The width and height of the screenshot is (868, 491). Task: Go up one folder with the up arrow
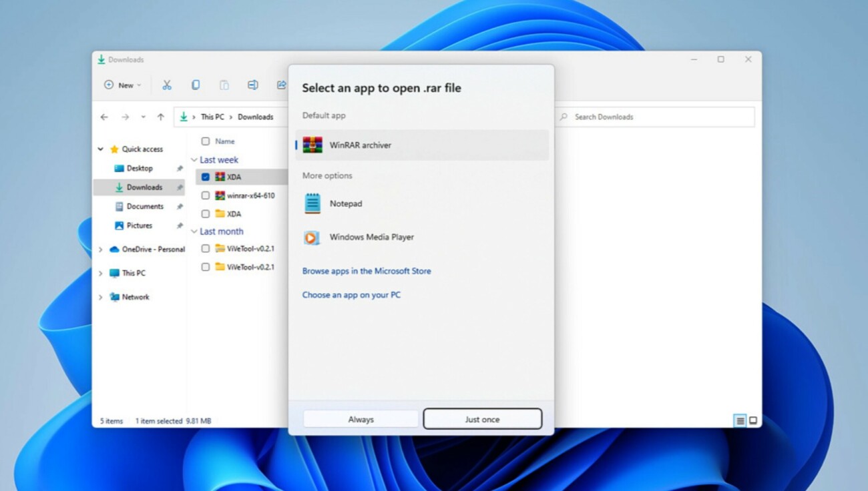pos(160,117)
